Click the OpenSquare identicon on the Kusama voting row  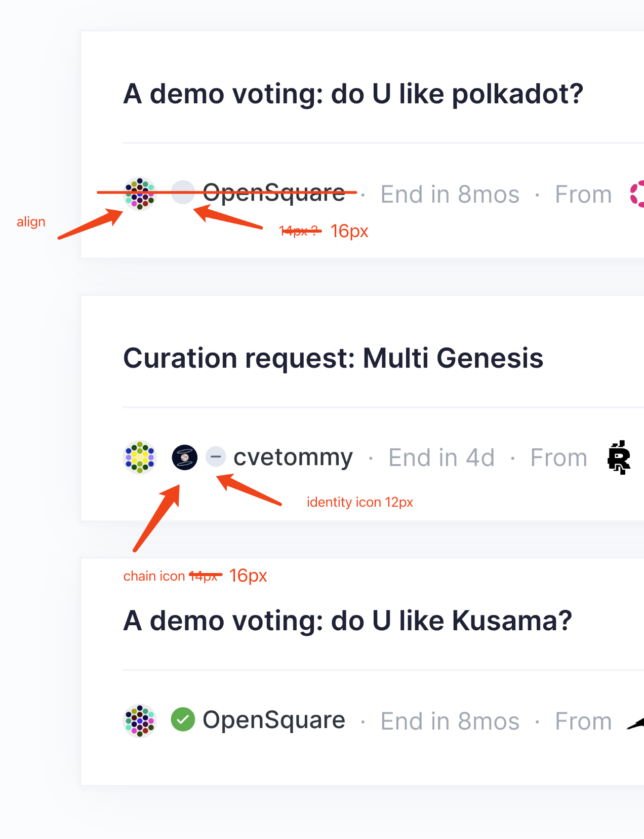click(x=140, y=720)
